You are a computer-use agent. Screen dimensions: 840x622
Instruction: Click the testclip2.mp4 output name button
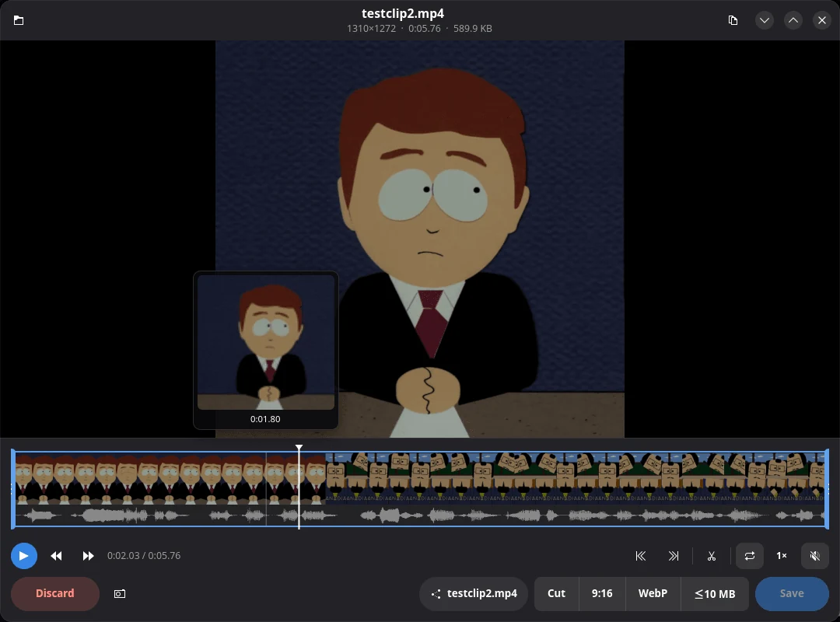474,593
